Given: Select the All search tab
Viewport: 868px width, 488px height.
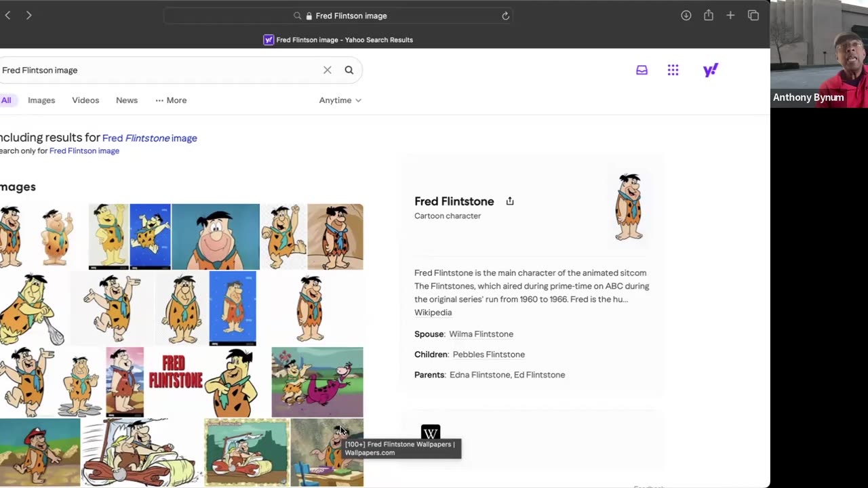Looking at the screenshot, I should click(6, 100).
